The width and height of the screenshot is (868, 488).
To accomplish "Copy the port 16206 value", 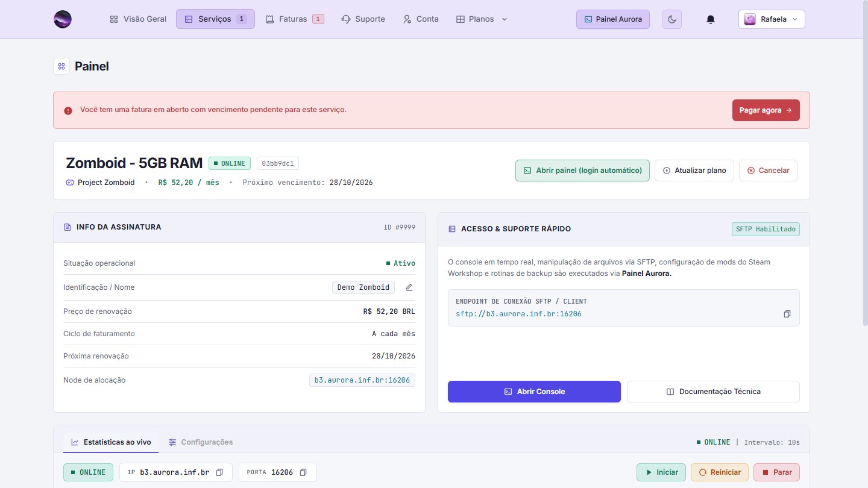I will point(303,472).
